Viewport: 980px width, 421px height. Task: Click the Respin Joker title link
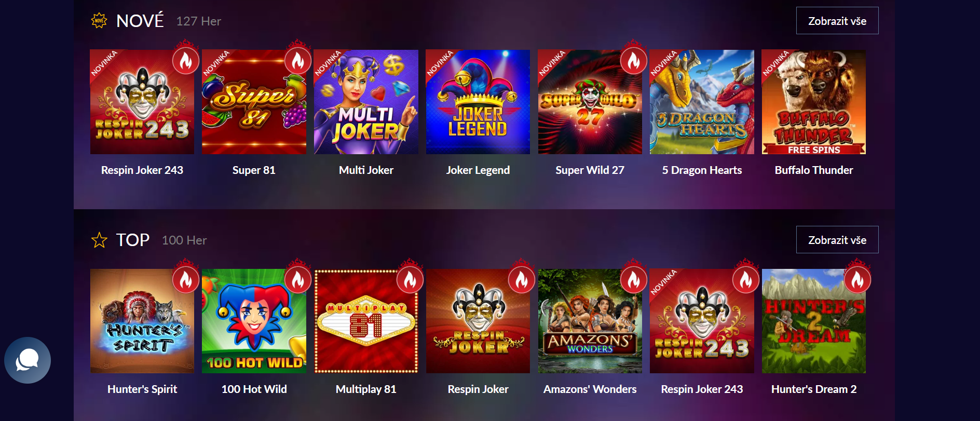pyautogui.click(x=478, y=389)
